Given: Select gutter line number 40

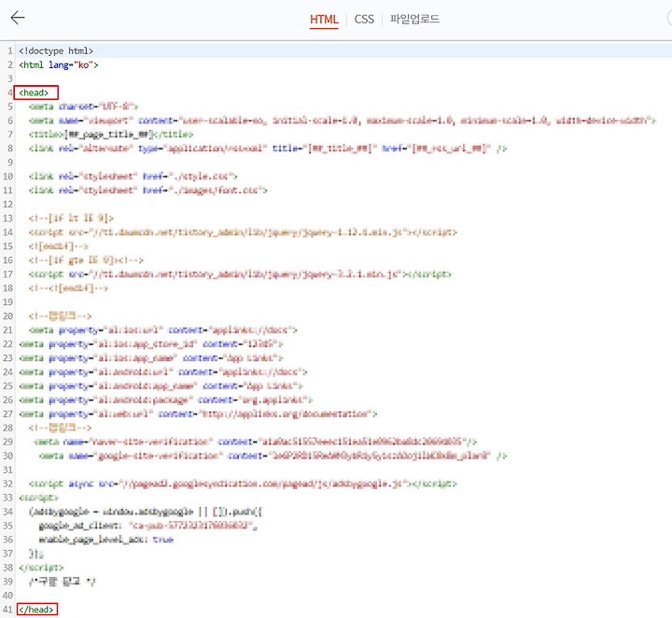Looking at the screenshot, I should click(7, 596).
